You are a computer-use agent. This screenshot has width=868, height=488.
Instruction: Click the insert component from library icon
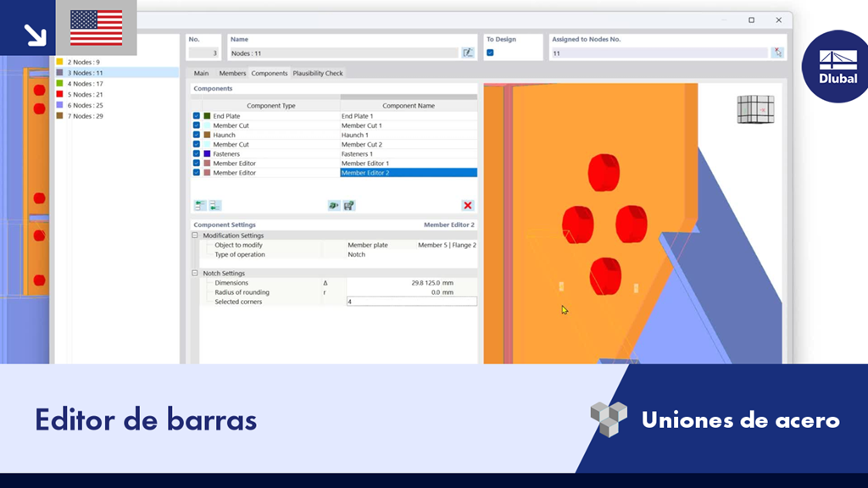(334, 206)
